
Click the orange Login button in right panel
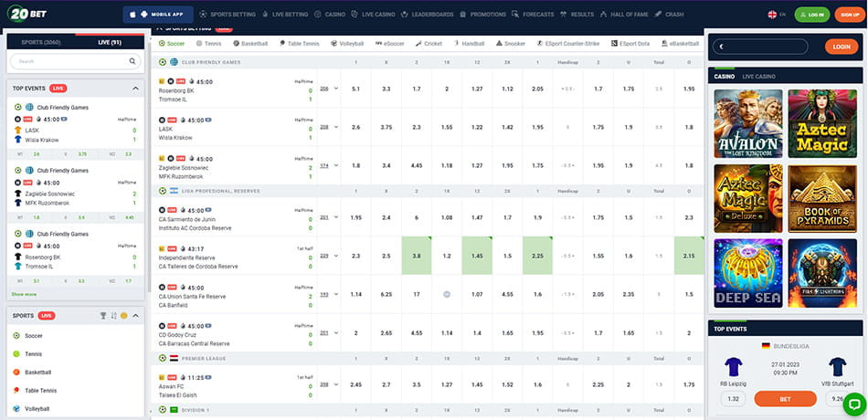pos(842,47)
